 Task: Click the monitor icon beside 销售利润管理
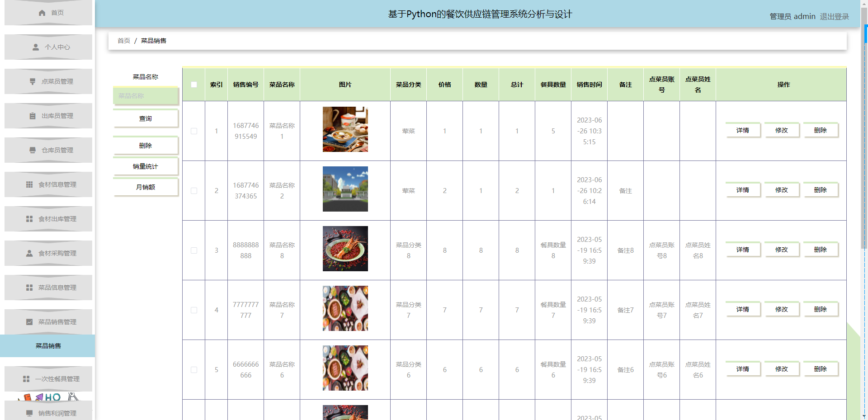tap(29, 413)
